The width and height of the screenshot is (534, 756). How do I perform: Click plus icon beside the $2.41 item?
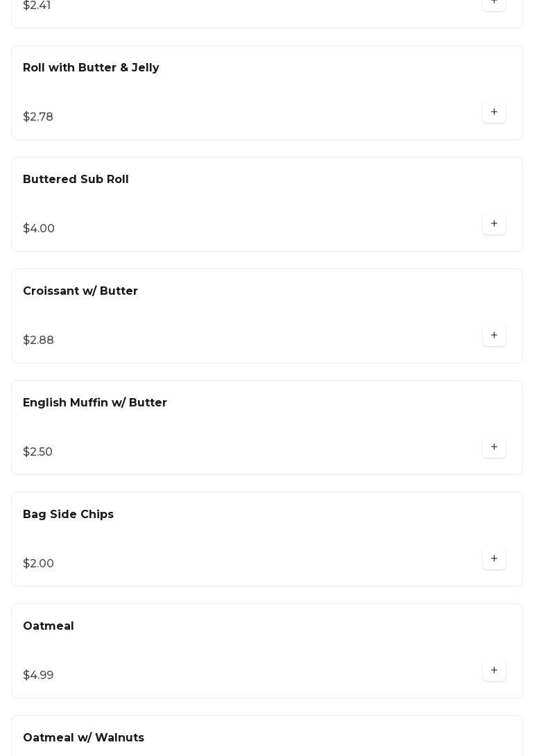coord(494,4)
